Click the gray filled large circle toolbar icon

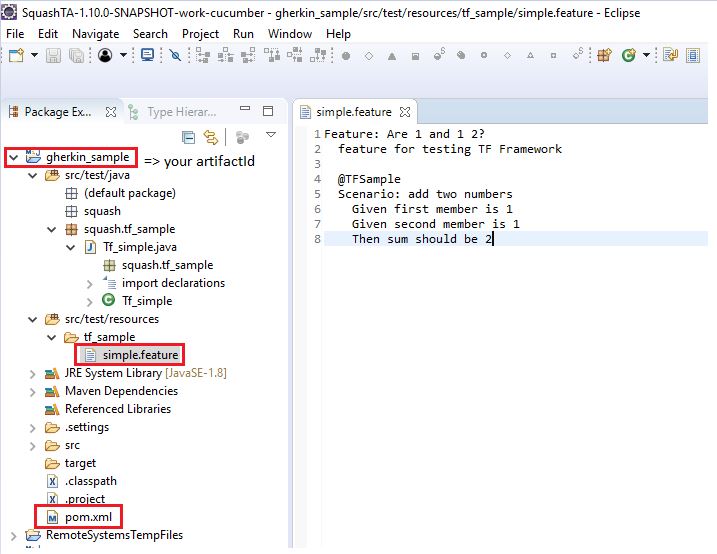point(346,56)
